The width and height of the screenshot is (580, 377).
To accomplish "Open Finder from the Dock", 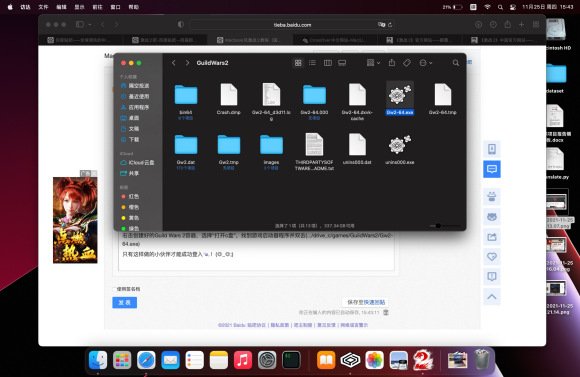I will coord(98,360).
